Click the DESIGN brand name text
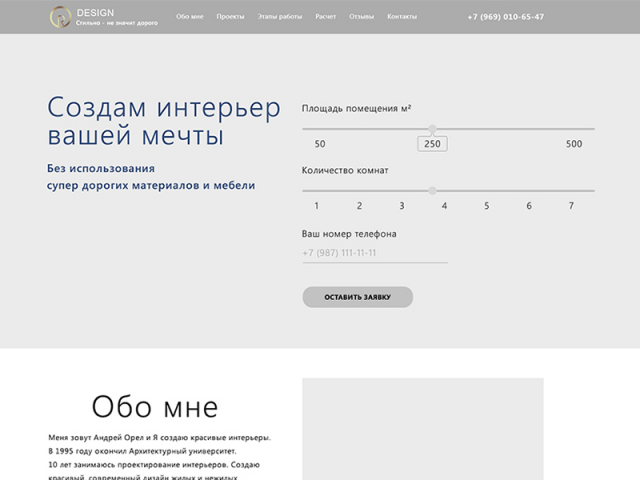Viewport: 640px width, 480px height. point(96,13)
